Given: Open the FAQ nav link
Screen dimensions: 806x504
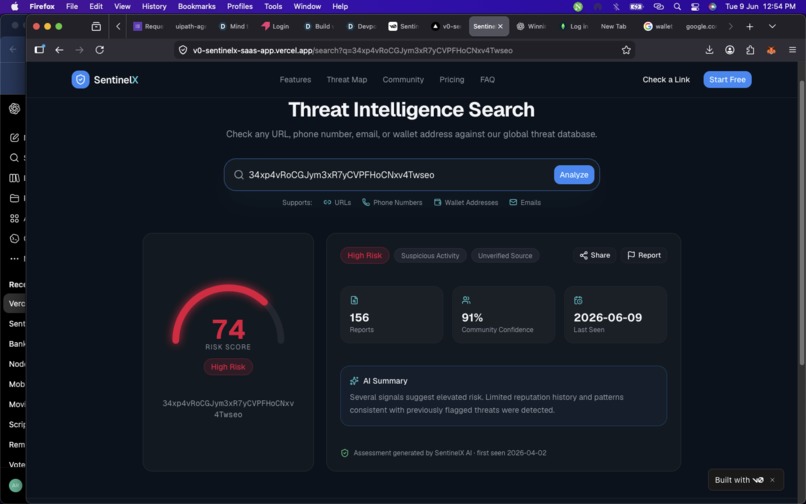Looking at the screenshot, I should coord(487,80).
